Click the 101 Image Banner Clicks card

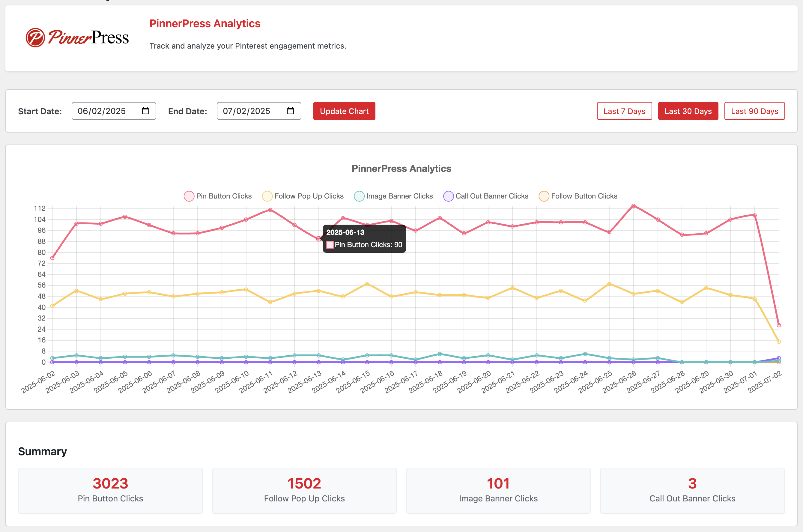[x=498, y=490]
